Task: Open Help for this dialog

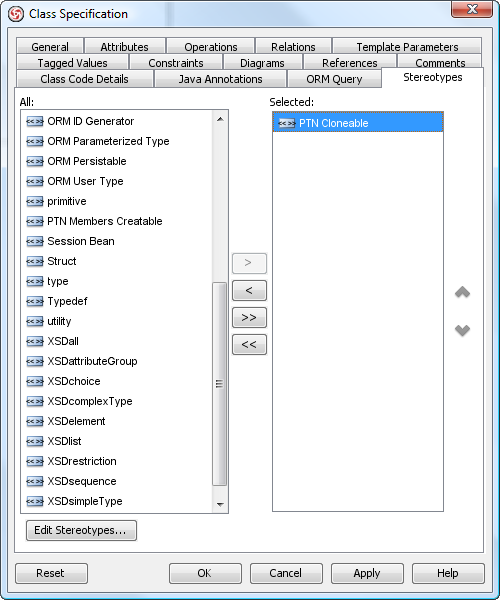Action: coord(448,573)
